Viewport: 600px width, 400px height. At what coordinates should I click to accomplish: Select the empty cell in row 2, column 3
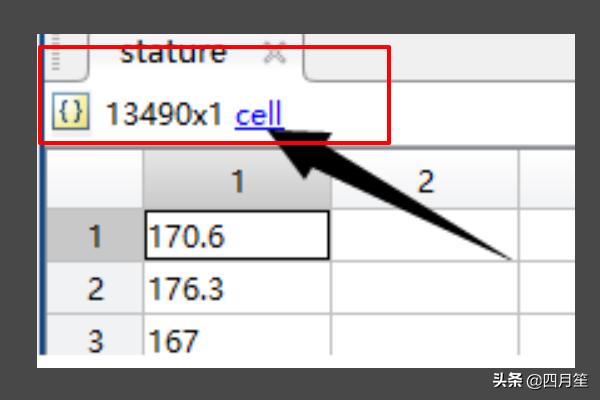547,289
